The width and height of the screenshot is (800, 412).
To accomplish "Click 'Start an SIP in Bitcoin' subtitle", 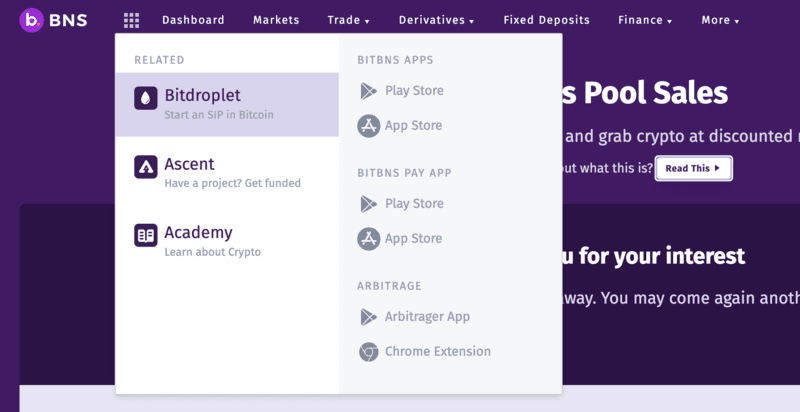I will coord(219,115).
